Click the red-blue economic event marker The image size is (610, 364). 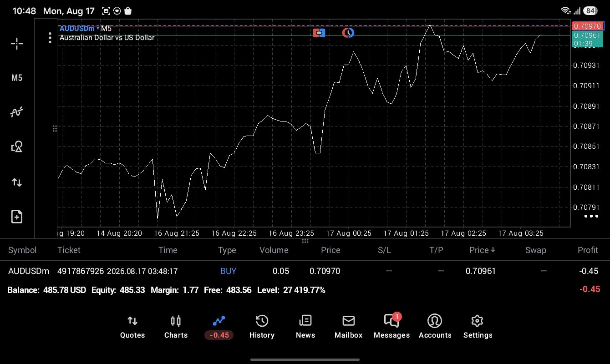click(x=319, y=33)
